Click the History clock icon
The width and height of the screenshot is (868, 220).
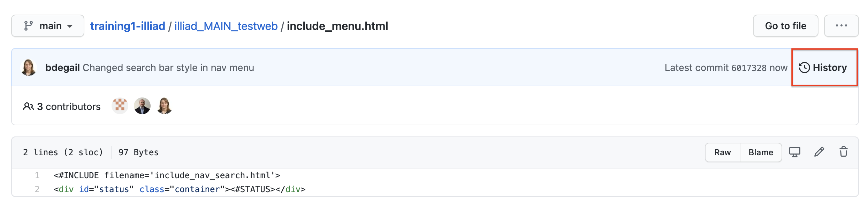(x=804, y=68)
